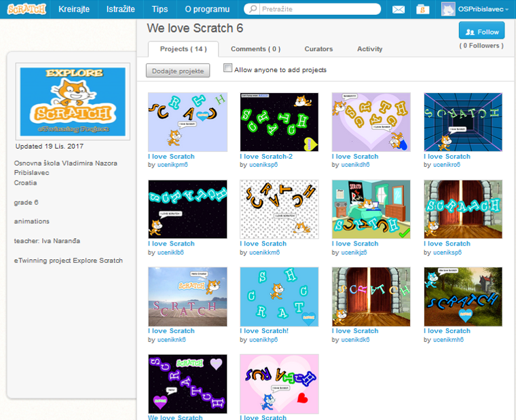Open author link ucenikjz6
Screen dimensions: 516x420
pyautogui.click(x=354, y=252)
